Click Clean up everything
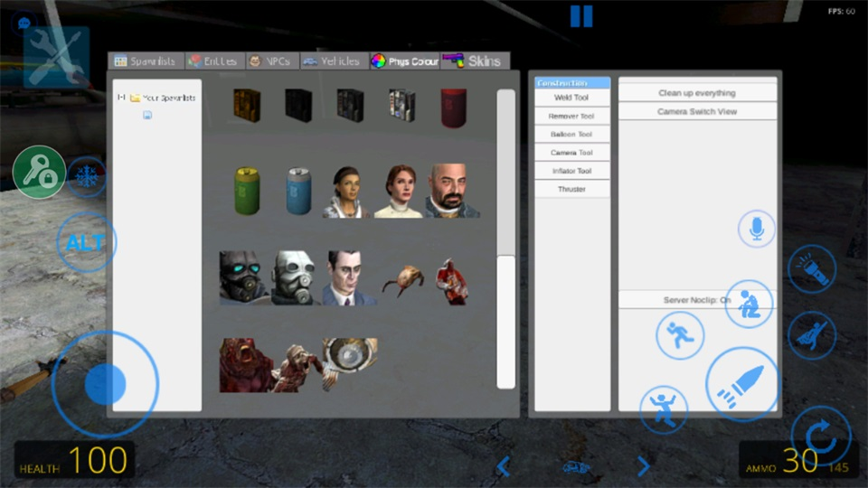 [697, 93]
